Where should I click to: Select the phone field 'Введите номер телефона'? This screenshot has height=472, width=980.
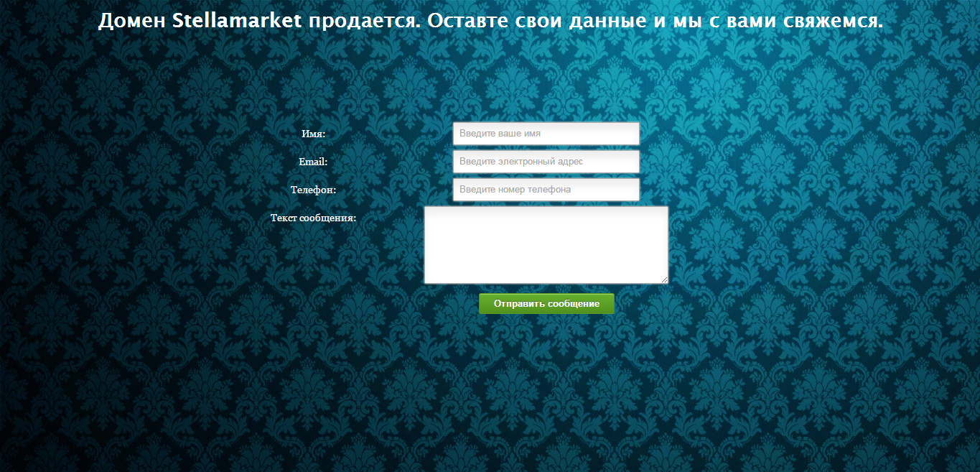point(546,190)
